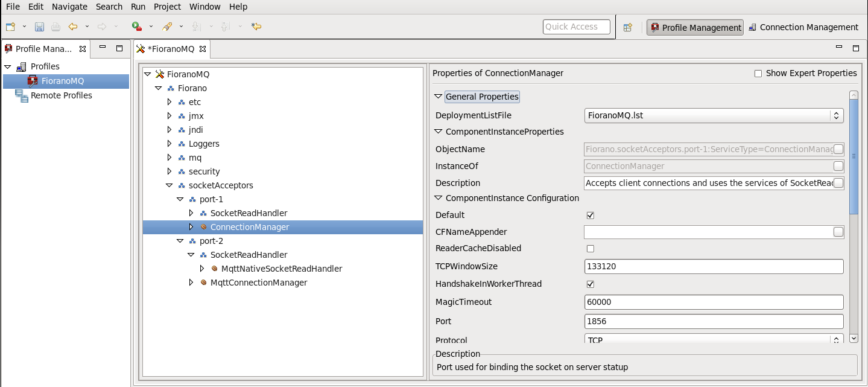Minimize the FioranoMQ editor area
The width and height of the screenshot is (868, 387).
click(839, 48)
